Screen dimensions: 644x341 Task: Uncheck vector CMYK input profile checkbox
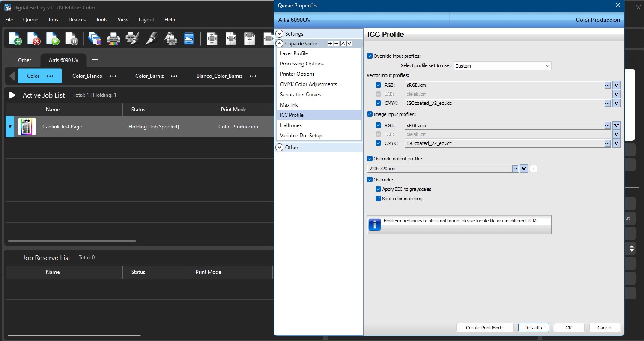pyautogui.click(x=378, y=103)
